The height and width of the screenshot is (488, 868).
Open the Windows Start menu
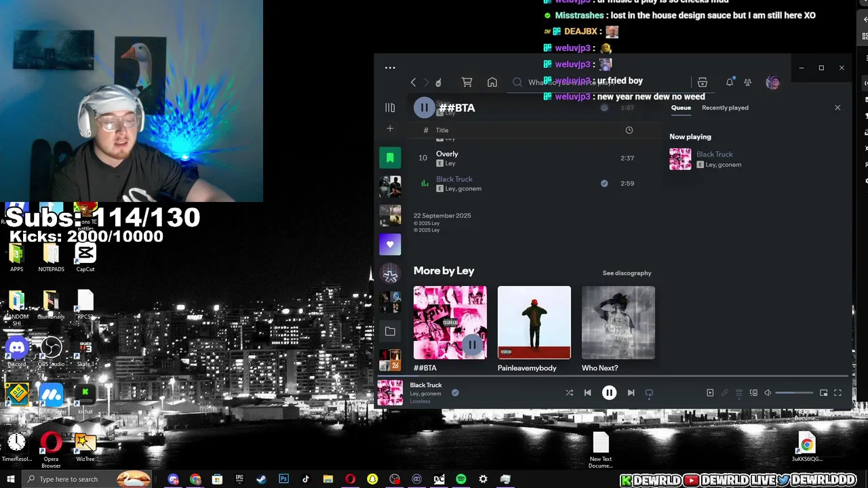[x=10, y=479]
